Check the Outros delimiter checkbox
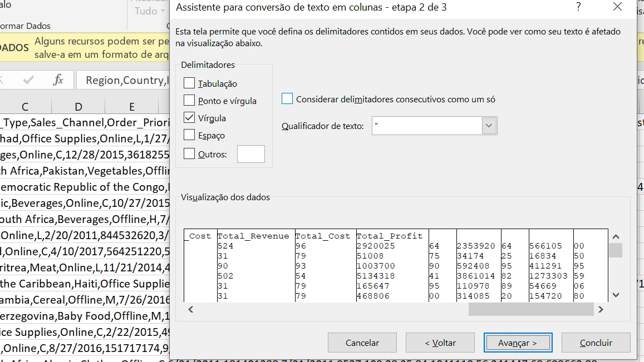The image size is (644, 362). tap(189, 153)
